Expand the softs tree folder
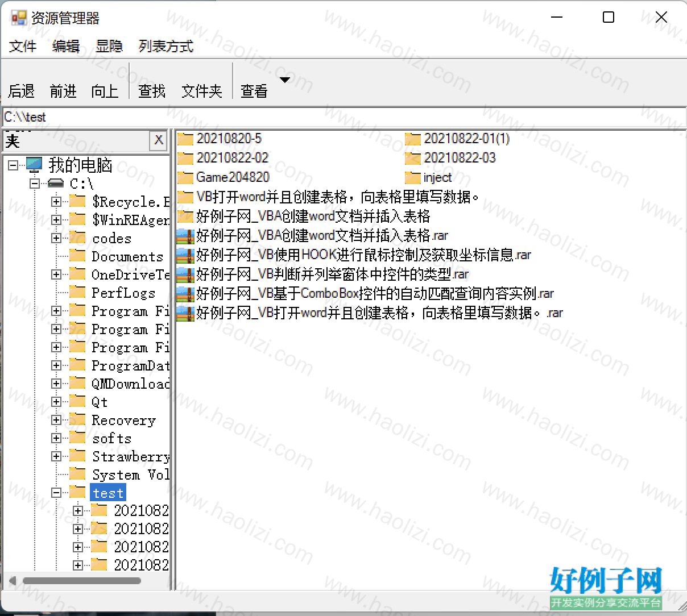 56,438
